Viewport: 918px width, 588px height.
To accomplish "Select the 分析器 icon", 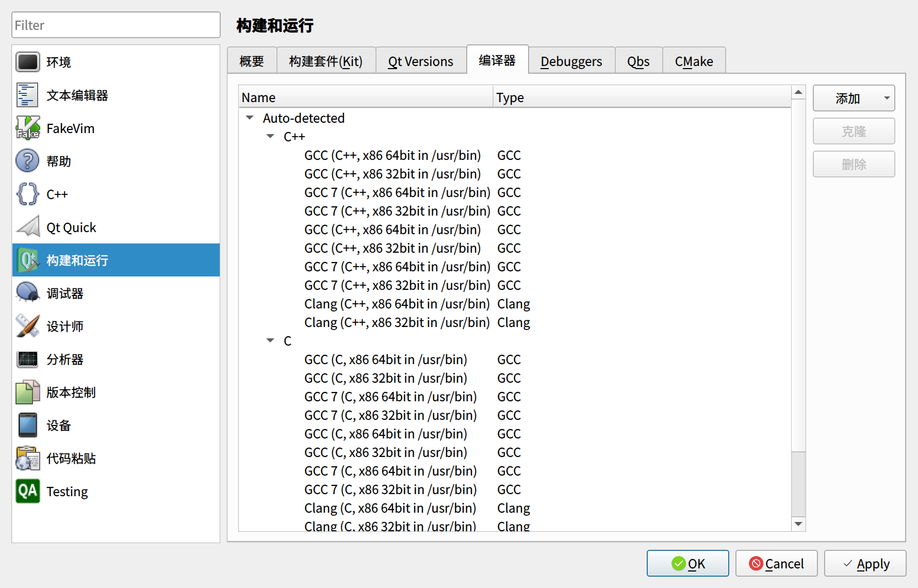I will pos(27,359).
